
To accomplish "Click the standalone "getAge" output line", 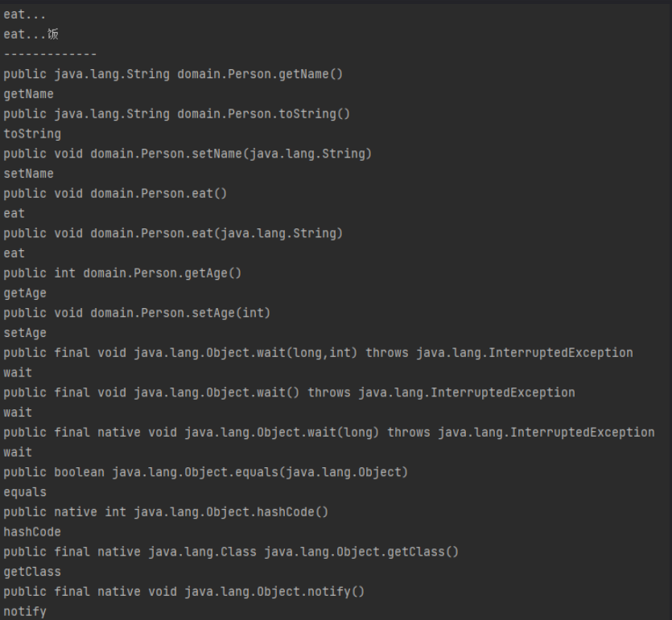I will (25, 293).
